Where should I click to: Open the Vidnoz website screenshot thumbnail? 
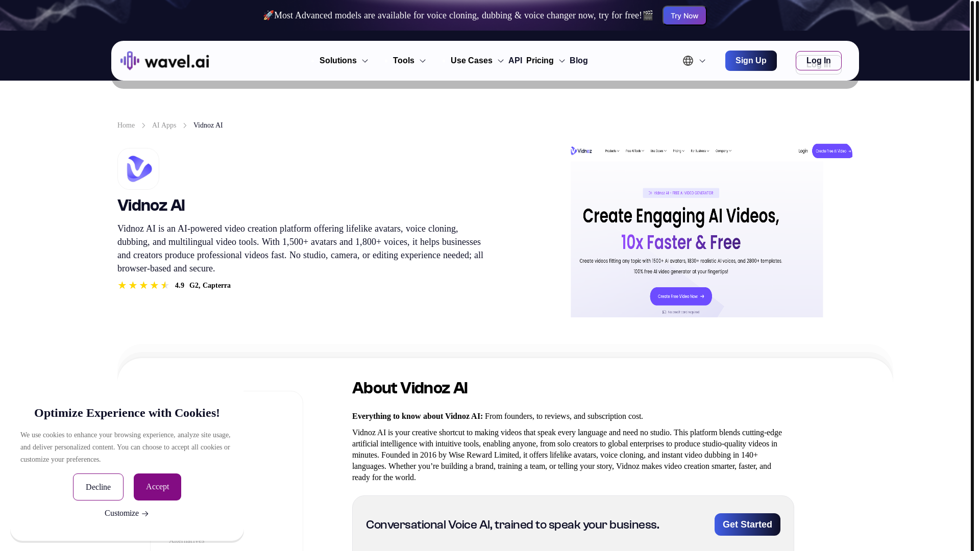point(712,231)
